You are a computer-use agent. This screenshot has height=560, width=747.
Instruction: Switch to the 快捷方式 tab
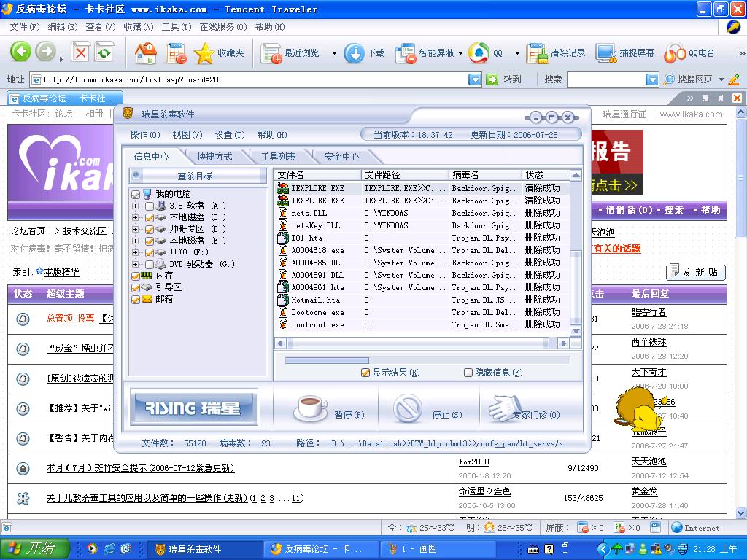click(x=215, y=156)
